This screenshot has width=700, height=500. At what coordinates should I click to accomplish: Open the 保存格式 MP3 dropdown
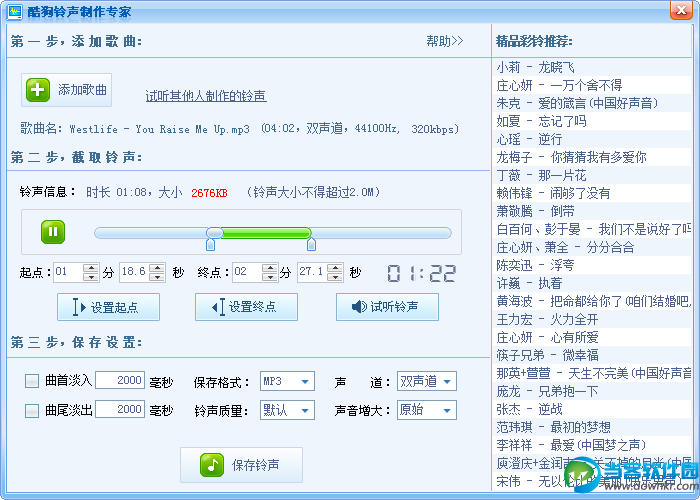pyautogui.click(x=287, y=381)
